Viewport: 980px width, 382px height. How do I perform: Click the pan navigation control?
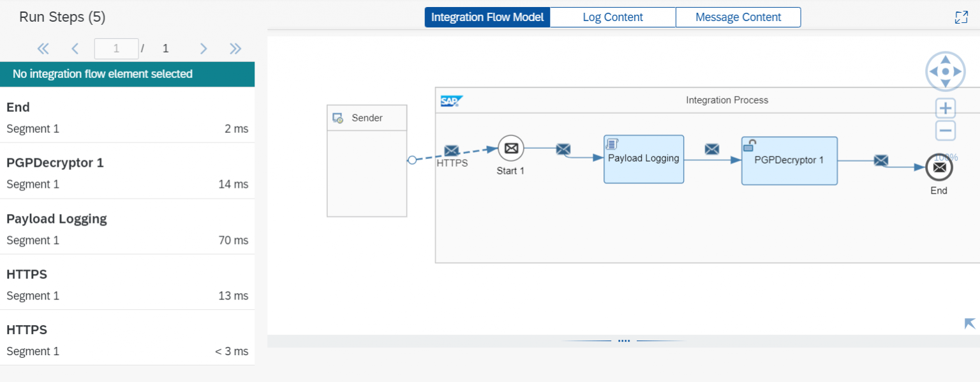[x=945, y=71]
